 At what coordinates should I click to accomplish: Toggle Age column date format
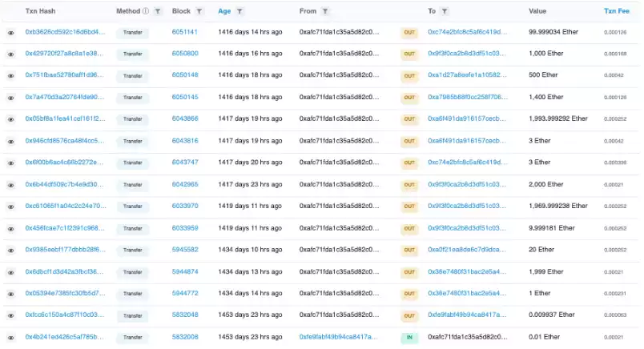pos(224,11)
